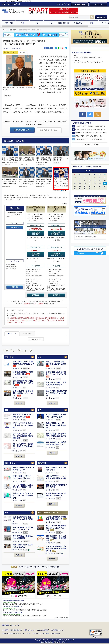Open the 特集 navigation menu
The width and height of the screenshot is (109, 644).
point(92,23)
